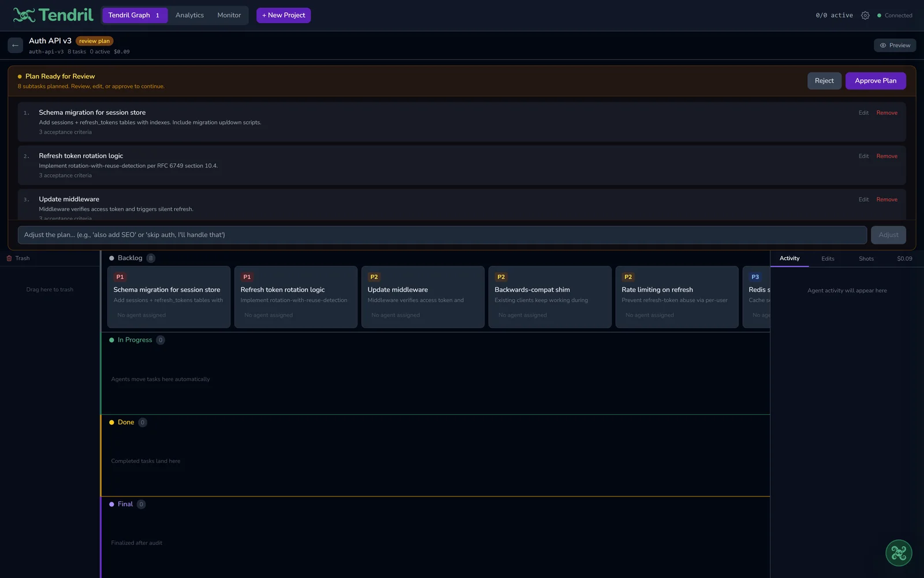Switch to the Analytics tab
This screenshot has height=578, width=924.
pyautogui.click(x=189, y=15)
